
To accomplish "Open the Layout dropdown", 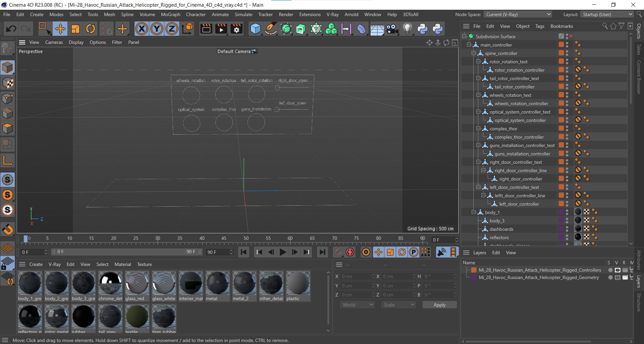I will click(607, 14).
